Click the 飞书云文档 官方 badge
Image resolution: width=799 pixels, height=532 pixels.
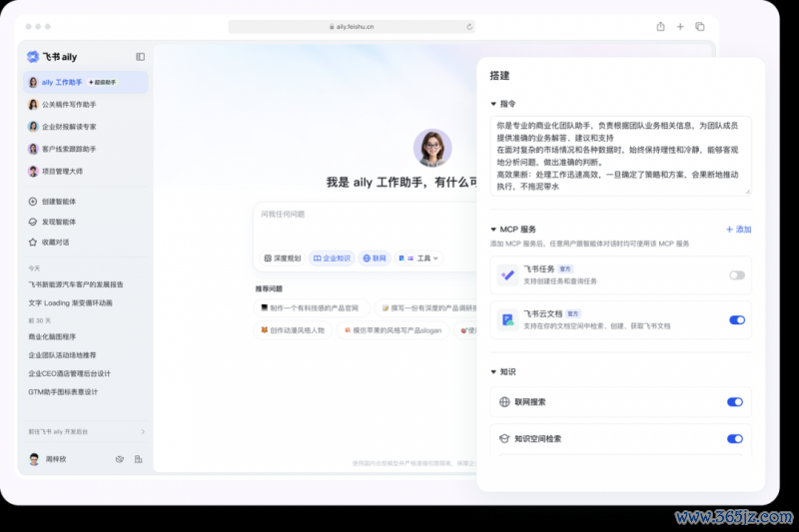573,314
